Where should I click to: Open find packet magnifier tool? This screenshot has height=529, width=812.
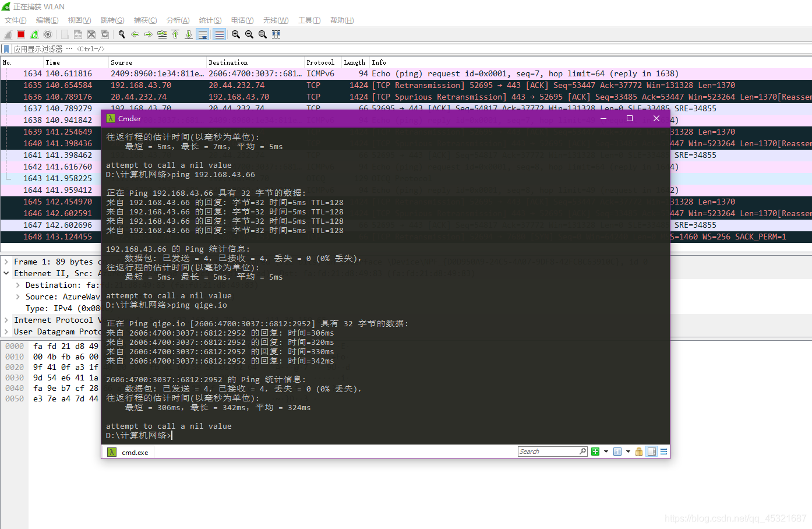(x=122, y=34)
